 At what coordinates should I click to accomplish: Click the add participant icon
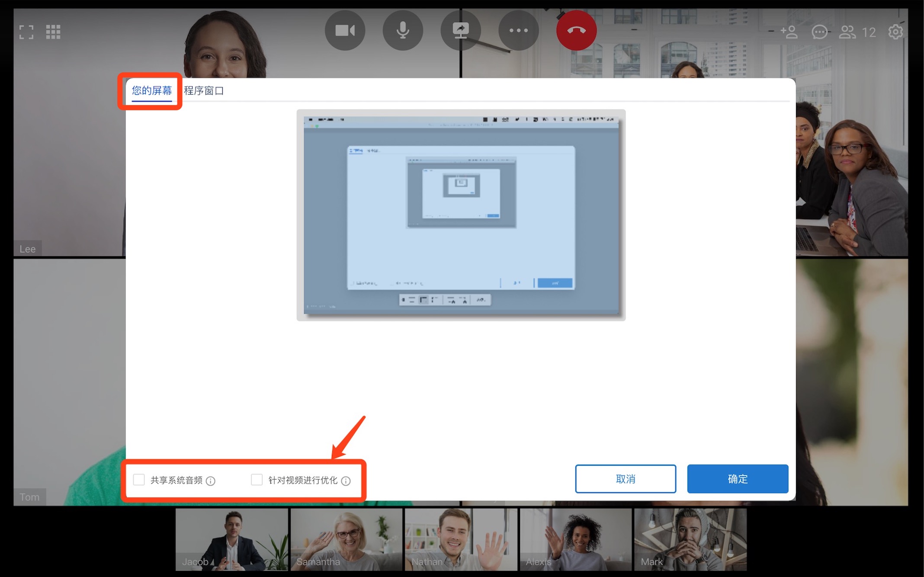click(789, 32)
